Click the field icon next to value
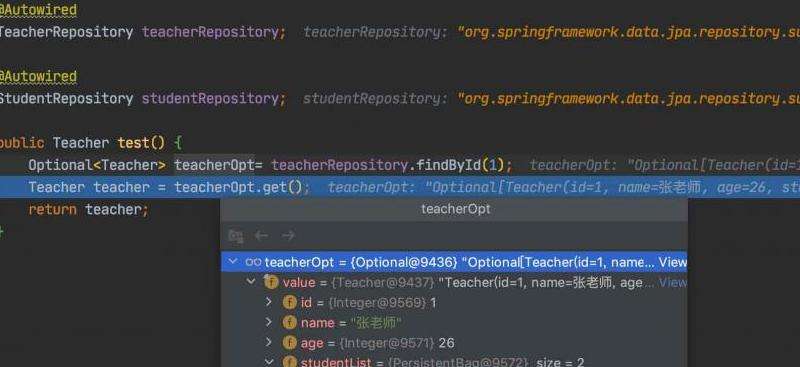This screenshot has width=800, height=367. point(271,282)
